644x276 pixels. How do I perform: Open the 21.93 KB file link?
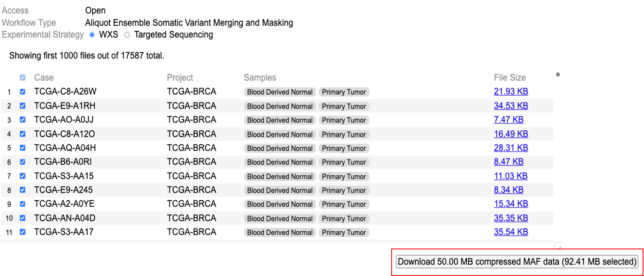tap(511, 92)
